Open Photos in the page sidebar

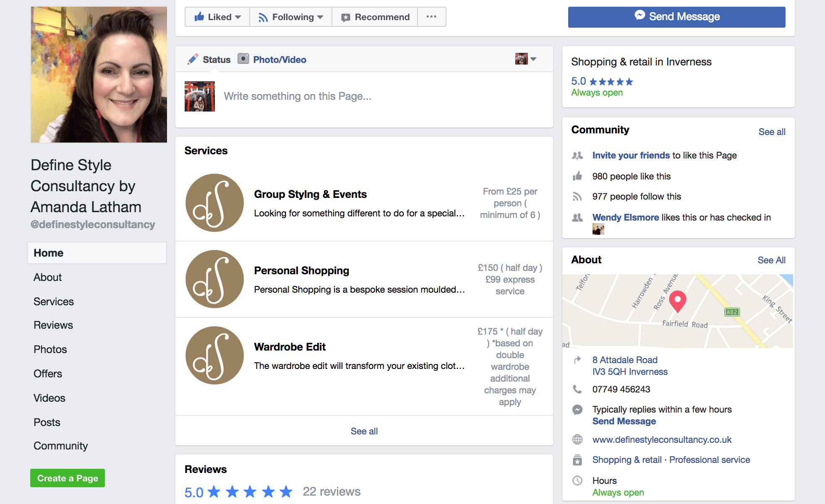tap(50, 349)
